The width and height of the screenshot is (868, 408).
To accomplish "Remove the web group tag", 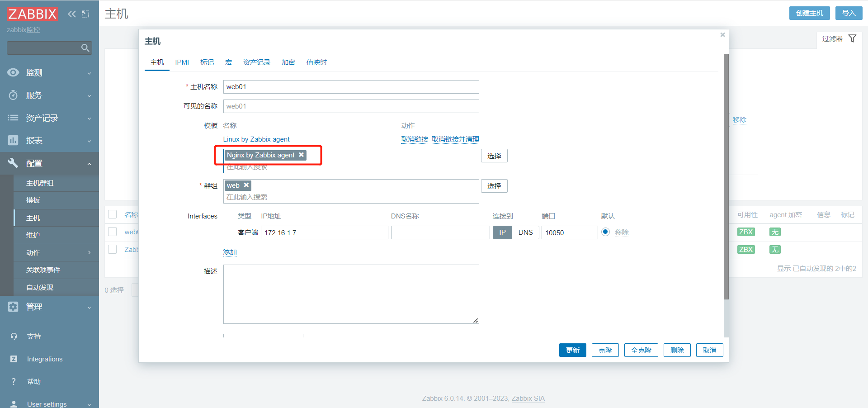I will (246, 185).
